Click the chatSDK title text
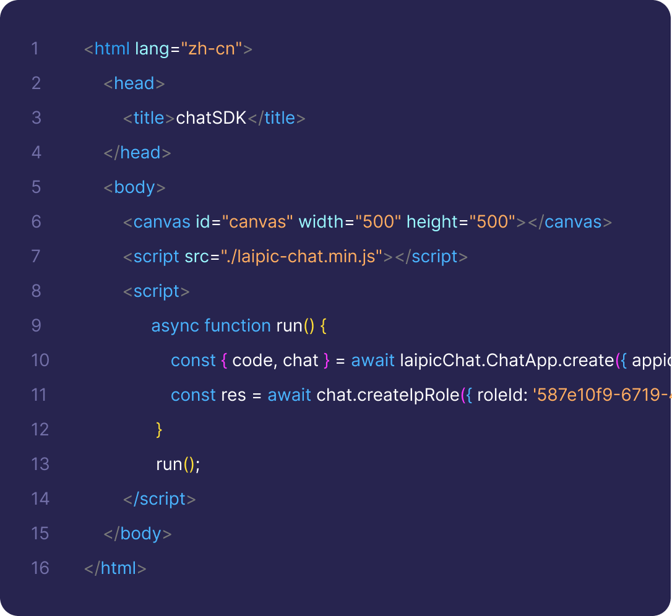This screenshot has width=672, height=616. click(211, 118)
